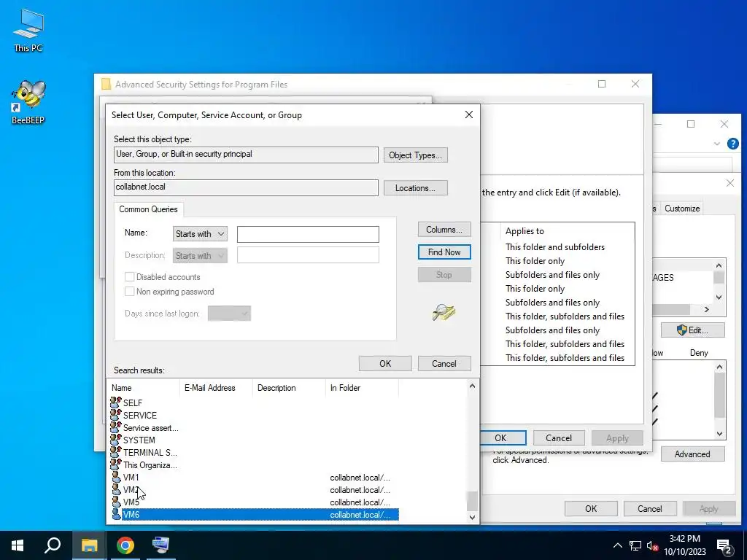The width and height of the screenshot is (747, 560).
Task: Select the Common Queries tab
Action: (x=148, y=209)
